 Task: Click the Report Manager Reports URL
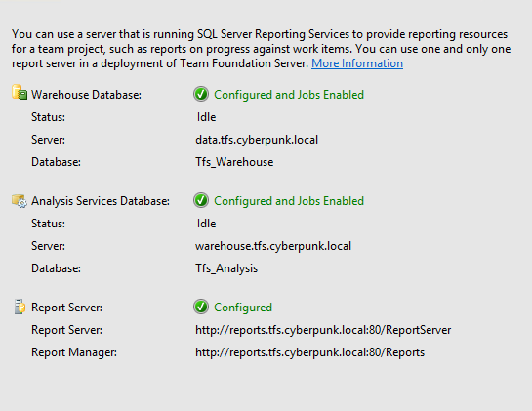[310, 352]
